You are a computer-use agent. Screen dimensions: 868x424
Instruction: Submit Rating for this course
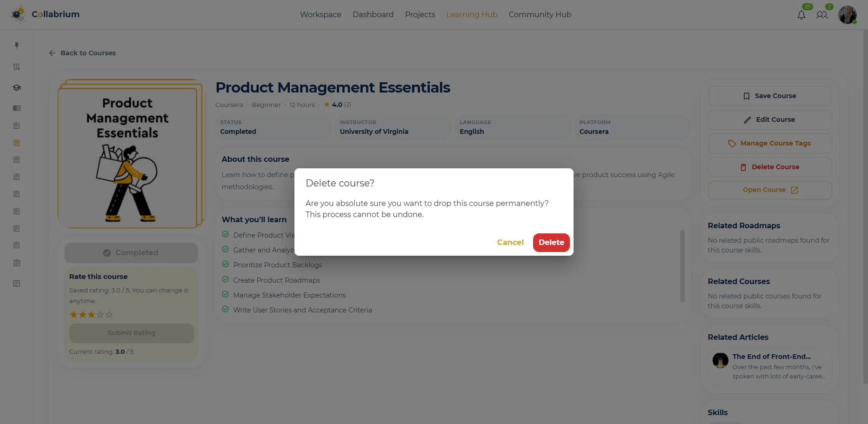click(131, 333)
